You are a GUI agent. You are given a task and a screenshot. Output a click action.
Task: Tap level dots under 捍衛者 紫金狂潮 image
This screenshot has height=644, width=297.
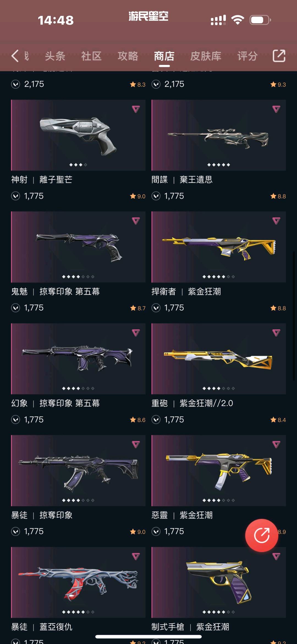click(x=219, y=276)
